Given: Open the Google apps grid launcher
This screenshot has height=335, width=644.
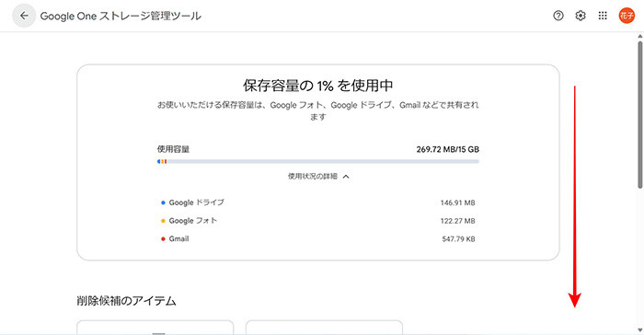Looking at the screenshot, I should pyautogui.click(x=603, y=16).
